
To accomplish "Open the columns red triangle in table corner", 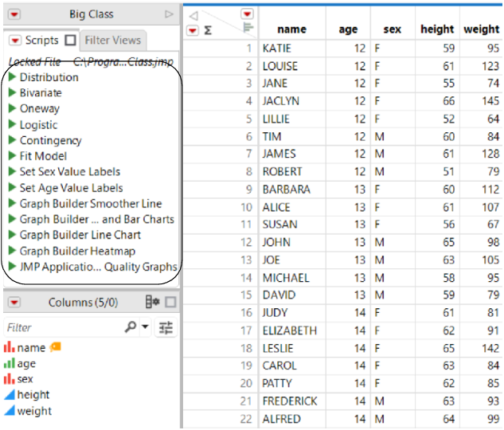I will pyautogui.click(x=247, y=14).
